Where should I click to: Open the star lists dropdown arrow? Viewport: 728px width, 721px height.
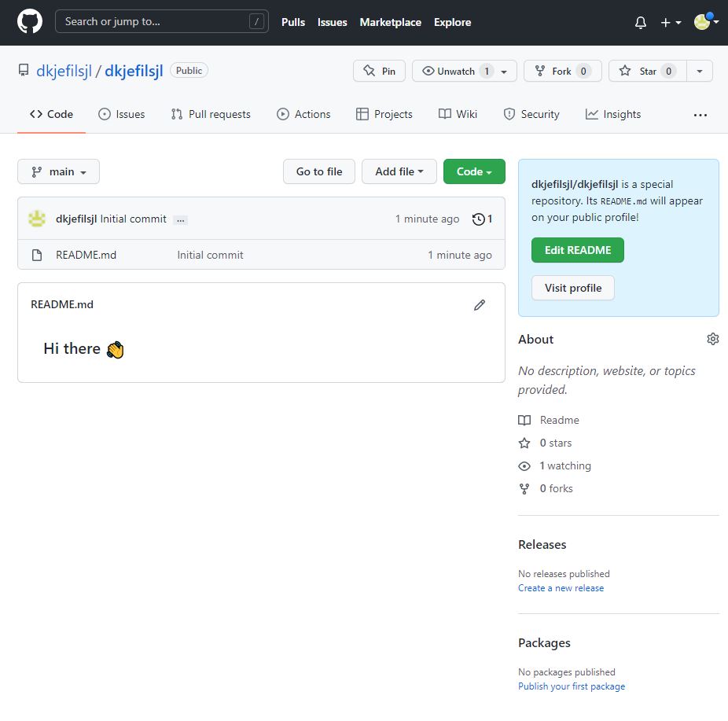click(x=699, y=71)
